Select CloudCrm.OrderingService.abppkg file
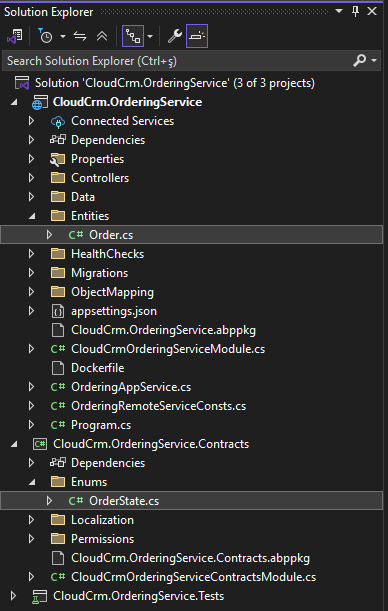Image resolution: width=388 pixels, height=611 pixels. click(x=163, y=330)
